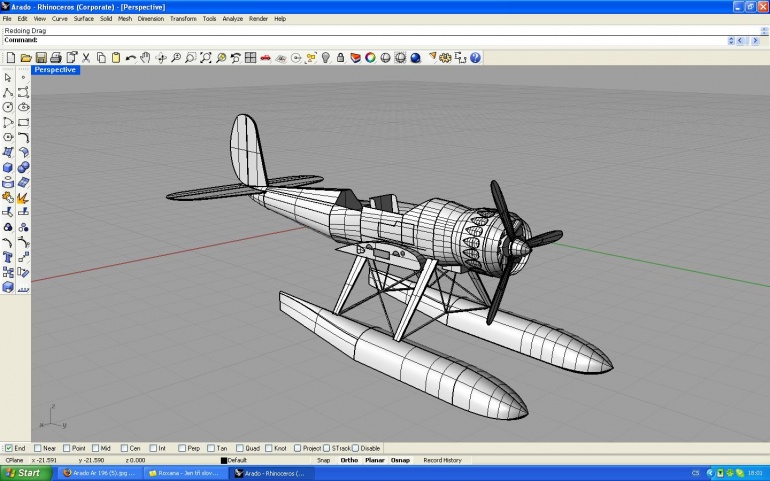Copy with the two-pages icon
The height and width of the screenshot is (481, 770).
pyautogui.click(x=101, y=58)
